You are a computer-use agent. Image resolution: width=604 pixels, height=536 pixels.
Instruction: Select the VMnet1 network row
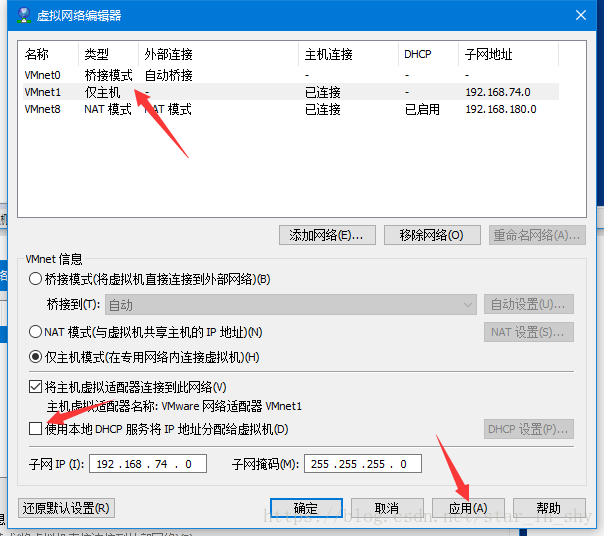click(x=291, y=92)
